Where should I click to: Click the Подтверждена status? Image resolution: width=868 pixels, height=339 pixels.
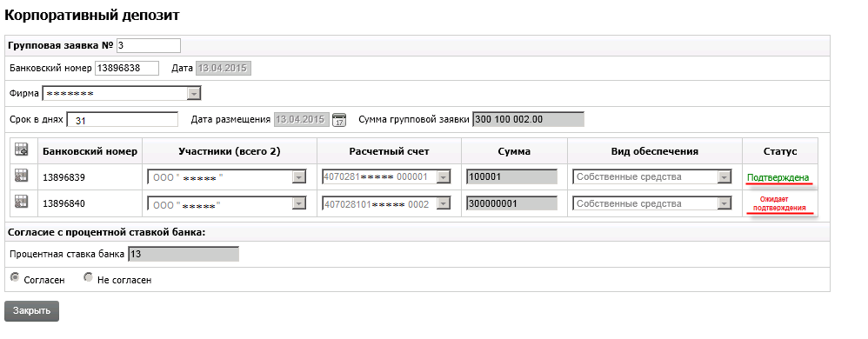tap(778, 177)
